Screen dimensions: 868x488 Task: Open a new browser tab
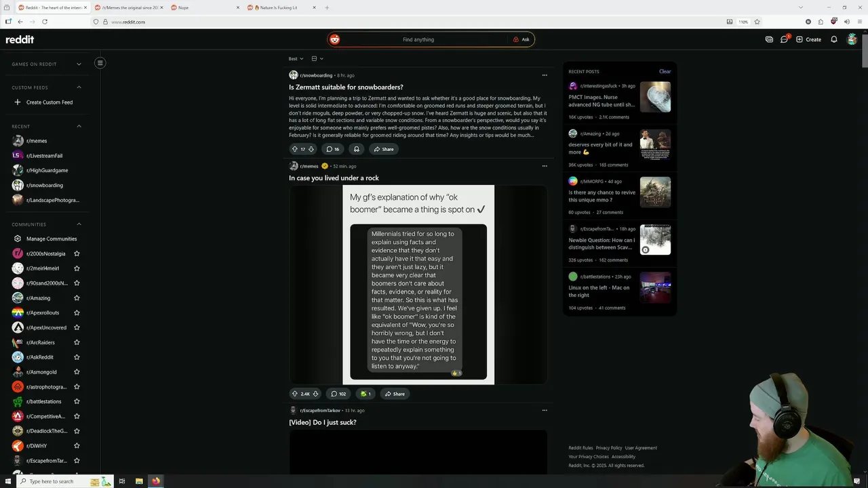coord(327,7)
